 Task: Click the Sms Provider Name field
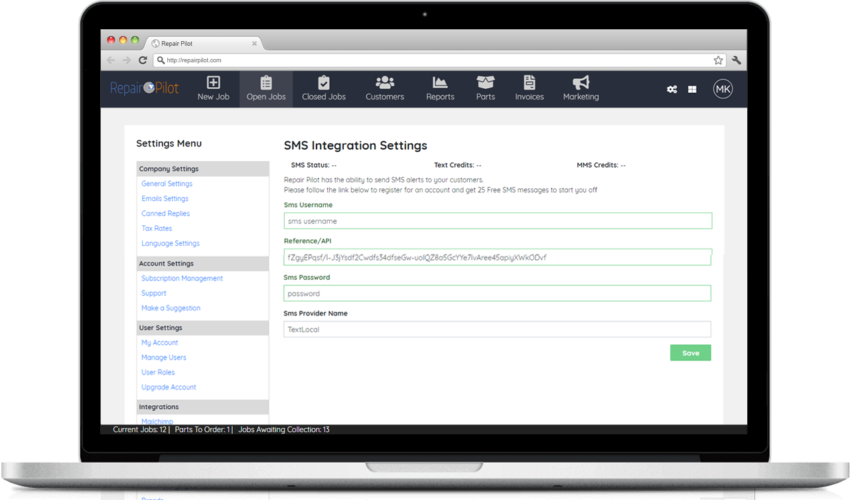pos(497,329)
